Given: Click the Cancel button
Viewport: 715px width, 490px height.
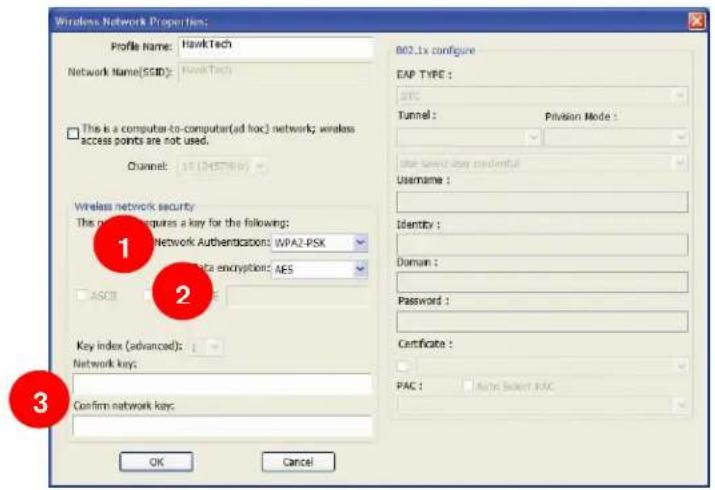Looking at the screenshot, I should coord(298,462).
